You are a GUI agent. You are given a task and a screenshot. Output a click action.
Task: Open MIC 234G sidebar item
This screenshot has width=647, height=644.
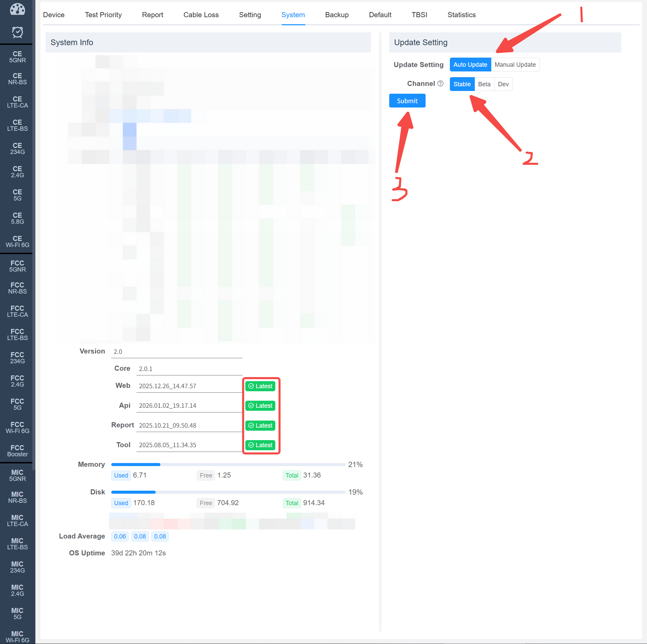click(17, 567)
